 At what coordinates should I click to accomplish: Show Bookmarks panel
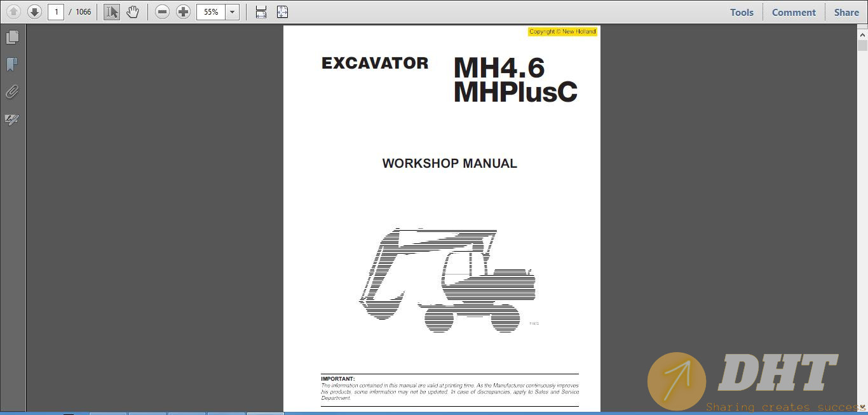[12, 65]
